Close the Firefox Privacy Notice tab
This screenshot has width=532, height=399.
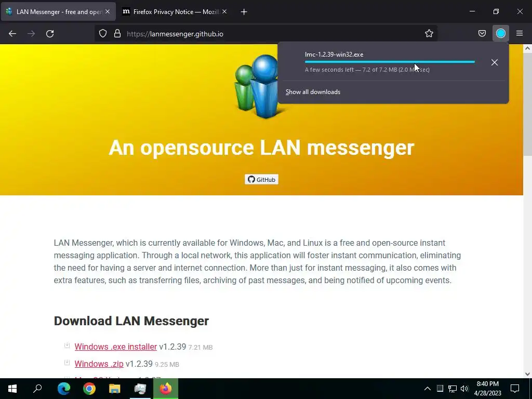pyautogui.click(x=224, y=11)
